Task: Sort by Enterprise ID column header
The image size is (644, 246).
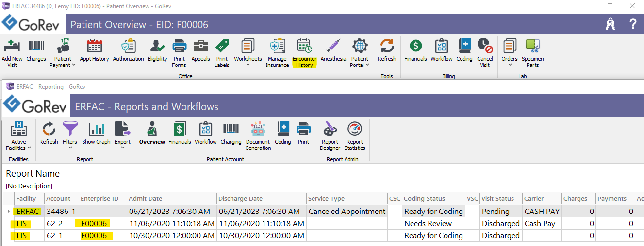Action: (x=103, y=198)
